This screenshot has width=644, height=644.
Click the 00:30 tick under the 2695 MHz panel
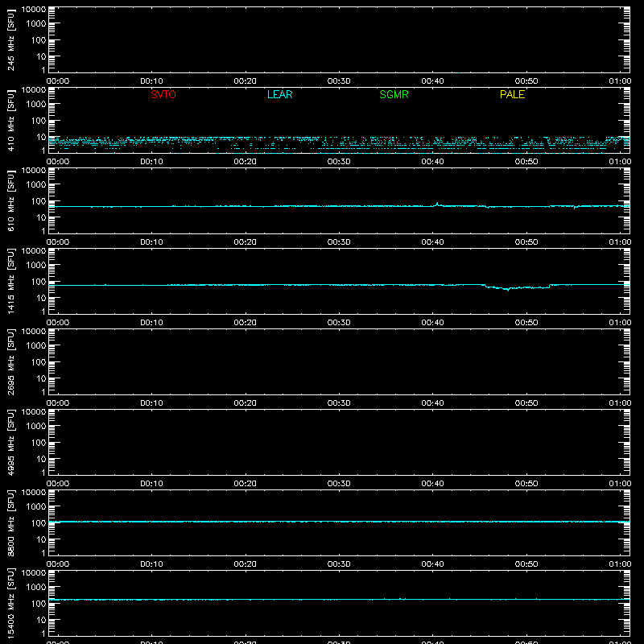[339, 403]
